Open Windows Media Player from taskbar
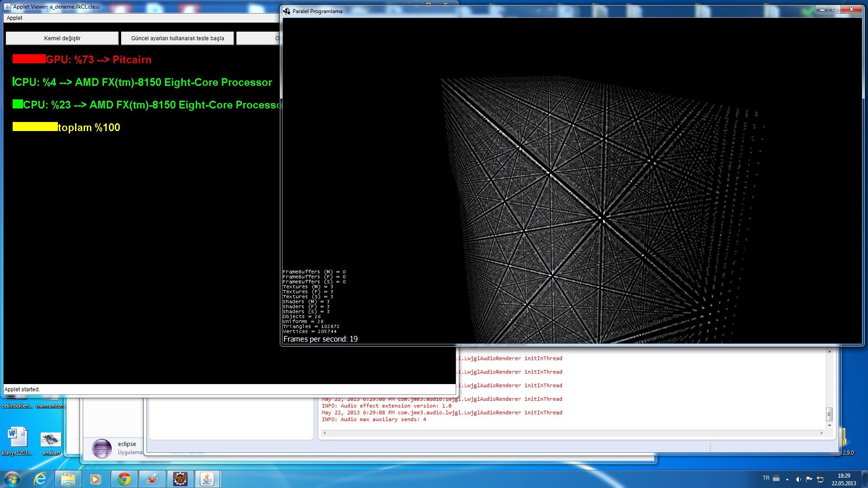 coord(95,479)
